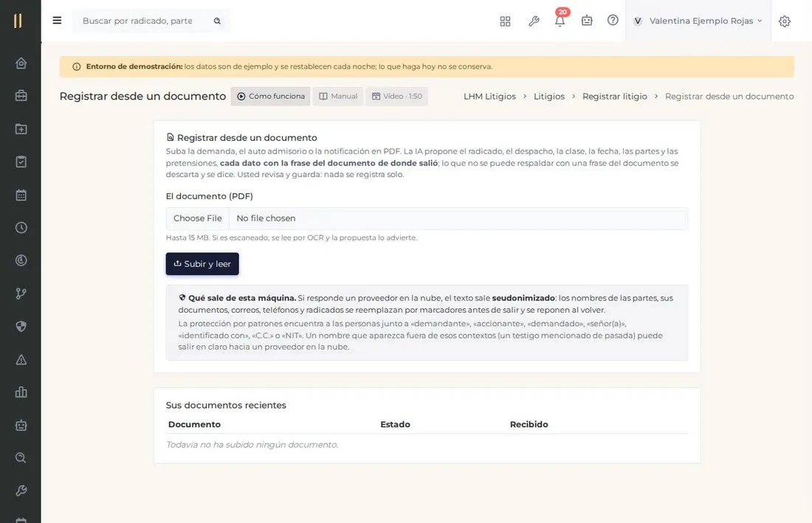Open the calendar icon in the sidebar
The height and width of the screenshot is (523, 812).
(21, 195)
